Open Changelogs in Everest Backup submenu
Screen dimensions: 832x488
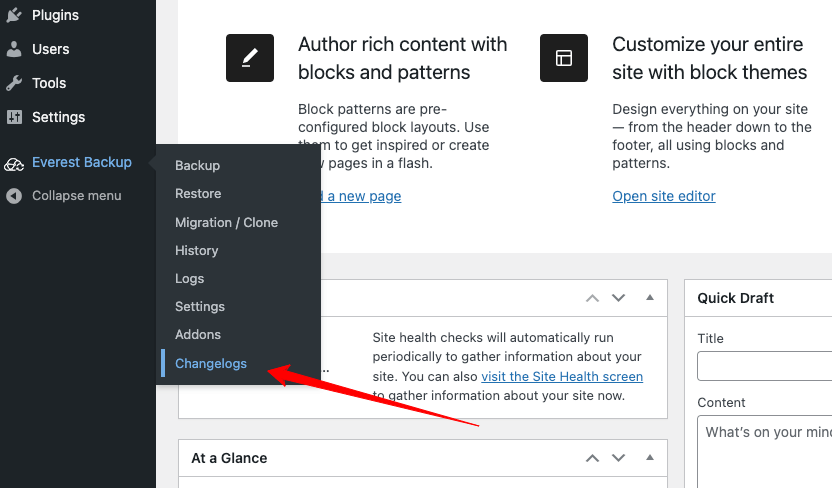(211, 363)
